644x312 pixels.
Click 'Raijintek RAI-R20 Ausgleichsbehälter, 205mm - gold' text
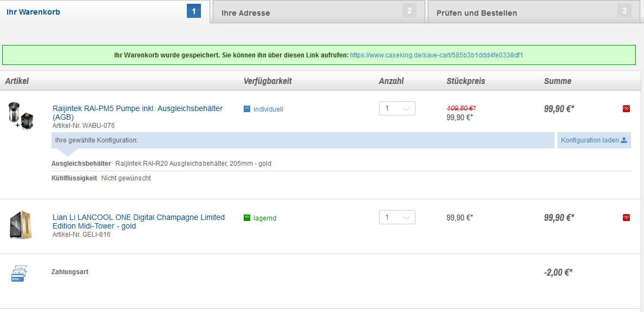pos(193,164)
